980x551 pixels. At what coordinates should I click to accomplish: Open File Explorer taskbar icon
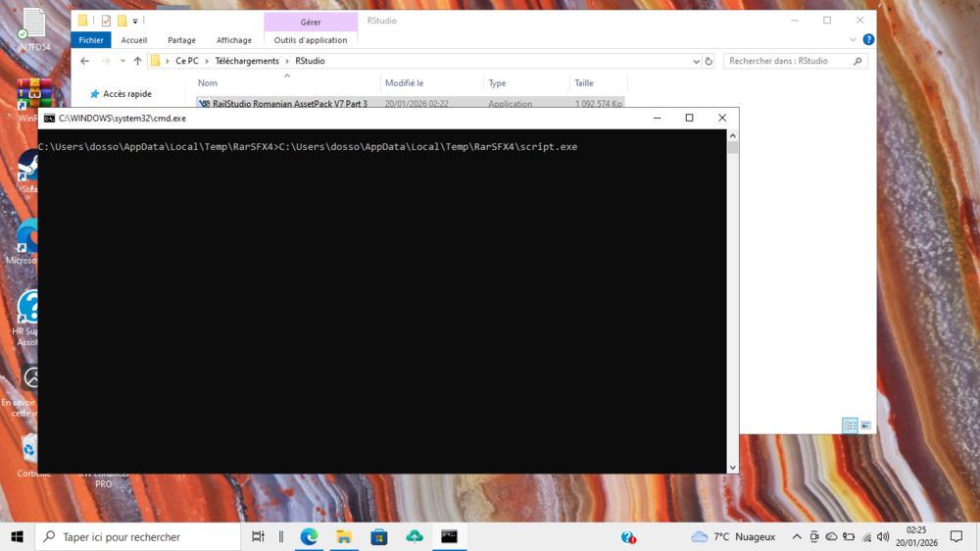click(344, 536)
